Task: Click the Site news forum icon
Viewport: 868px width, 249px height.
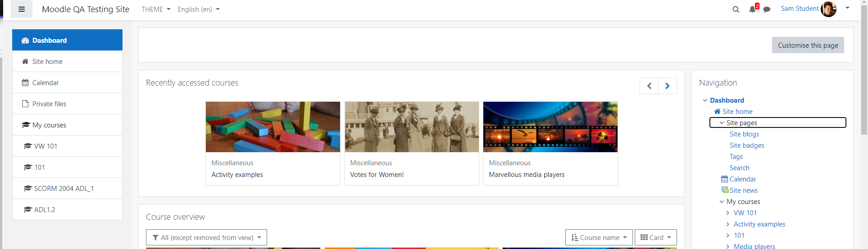Action: 725,190
